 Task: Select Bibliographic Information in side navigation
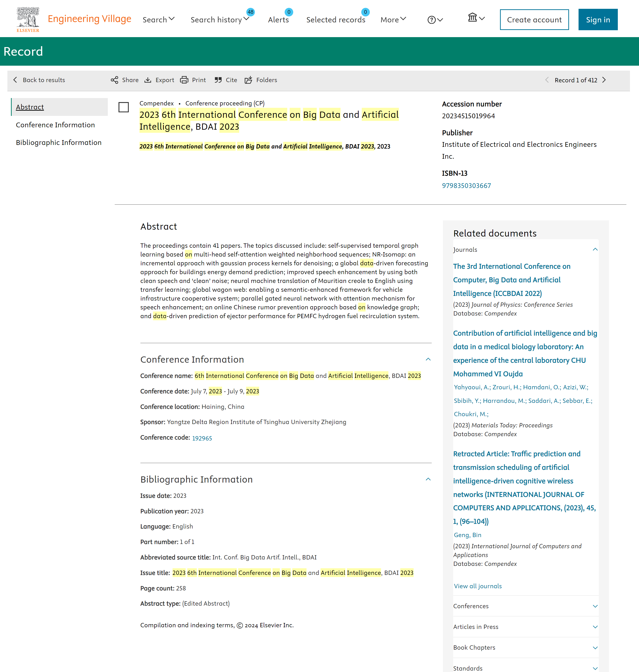click(59, 142)
